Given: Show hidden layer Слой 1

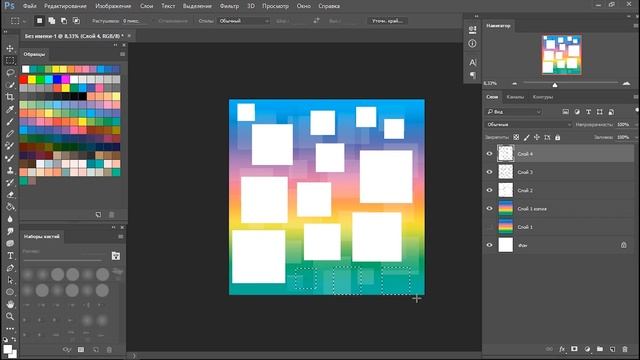Looking at the screenshot, I should pos(489,227).
